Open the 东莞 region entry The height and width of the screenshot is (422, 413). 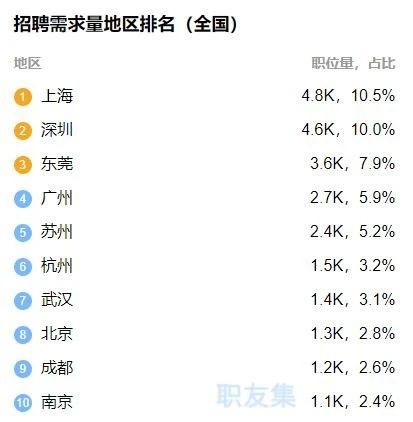tap(57, 164)
